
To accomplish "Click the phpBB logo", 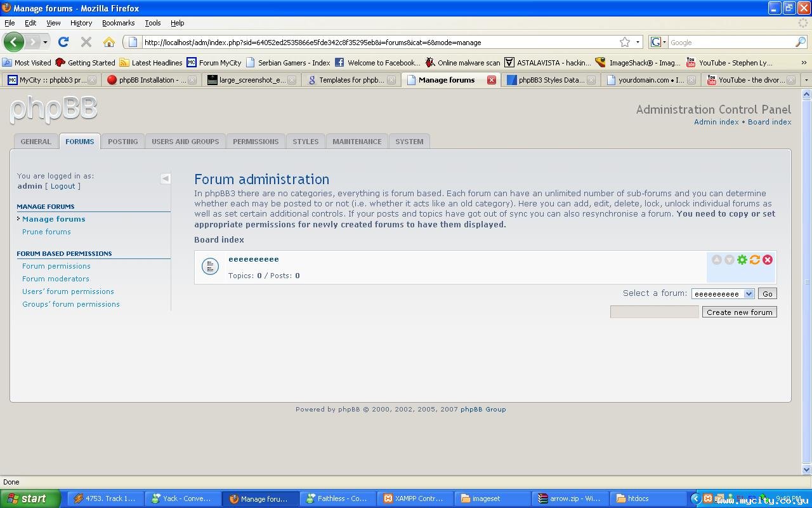I will point(54,110).
